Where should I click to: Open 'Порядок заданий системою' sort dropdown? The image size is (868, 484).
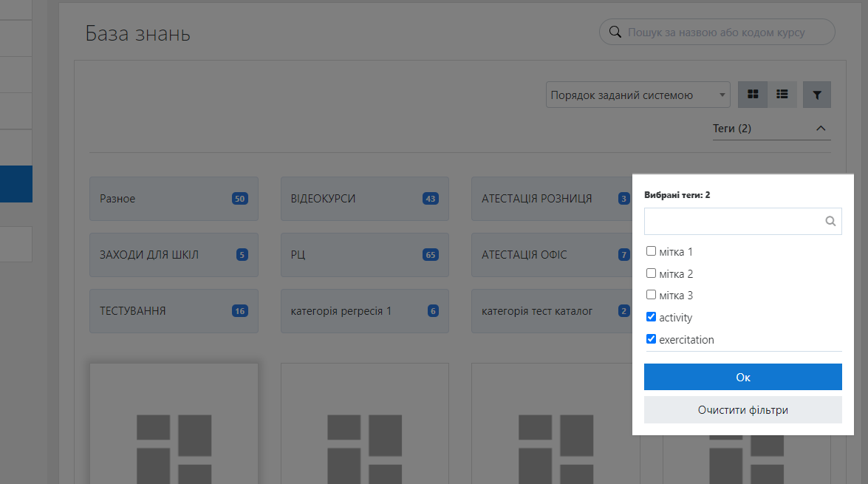point(638,95)
